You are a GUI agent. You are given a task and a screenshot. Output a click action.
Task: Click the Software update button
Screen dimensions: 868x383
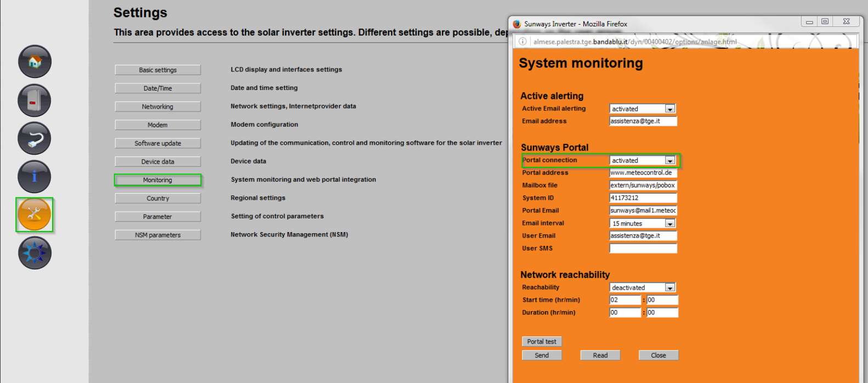coord(158,143)
